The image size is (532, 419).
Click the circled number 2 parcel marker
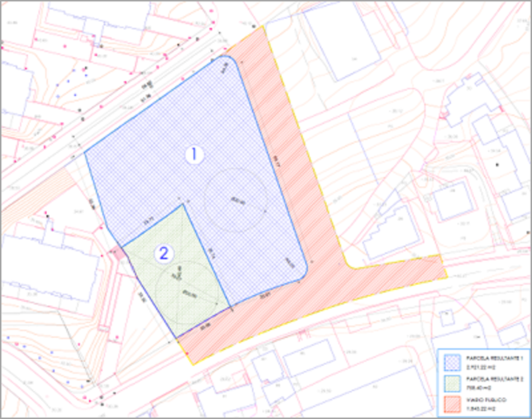163,254
